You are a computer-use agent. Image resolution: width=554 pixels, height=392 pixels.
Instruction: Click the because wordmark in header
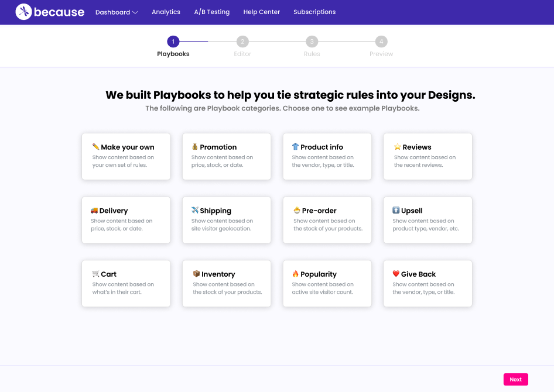pos(59,12)
